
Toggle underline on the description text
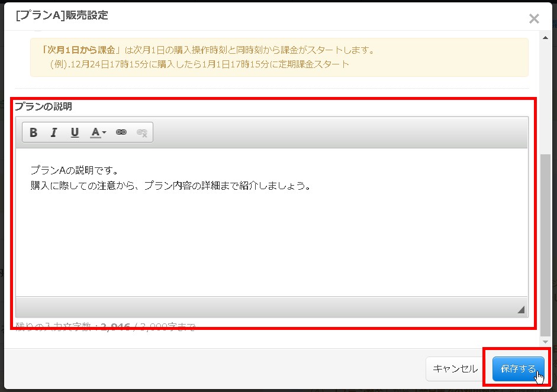tap(75, 132)
